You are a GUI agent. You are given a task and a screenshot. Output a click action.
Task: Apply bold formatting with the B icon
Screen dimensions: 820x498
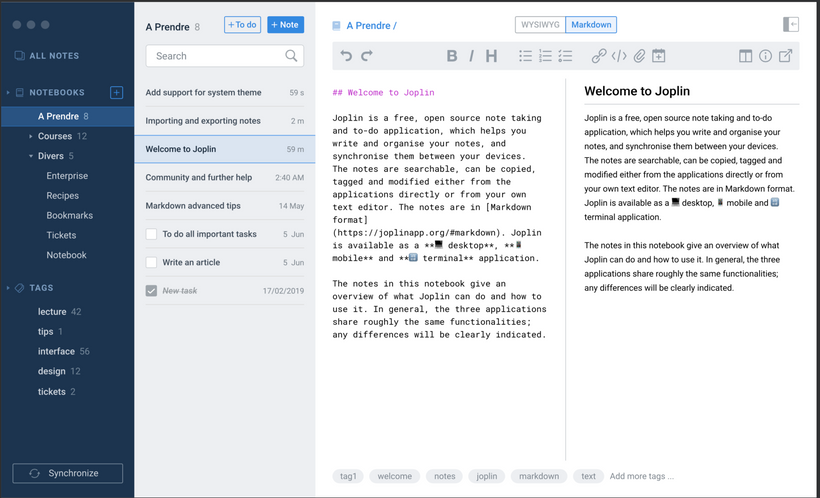(x=452, y=55)
